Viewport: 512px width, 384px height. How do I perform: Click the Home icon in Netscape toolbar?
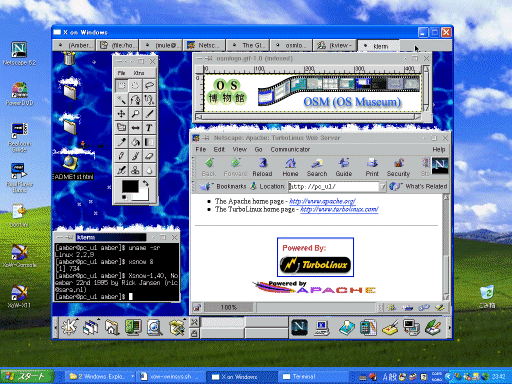[x=290, y=167]
